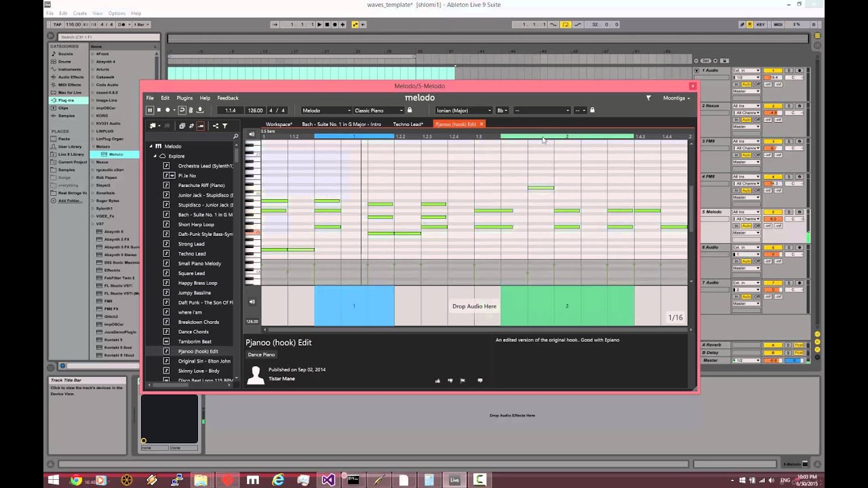Click the lock icon at the right end of the scale row
The image size is (868, 488).
click(x=592, y=110)
